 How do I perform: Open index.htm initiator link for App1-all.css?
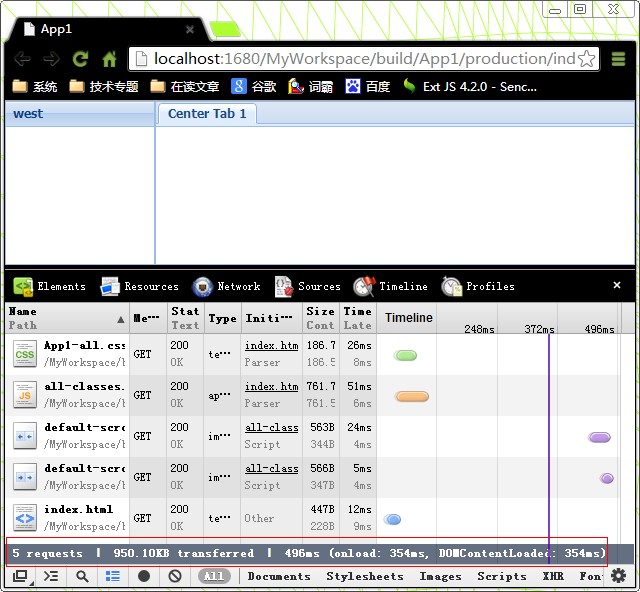(x=271, y=346)
